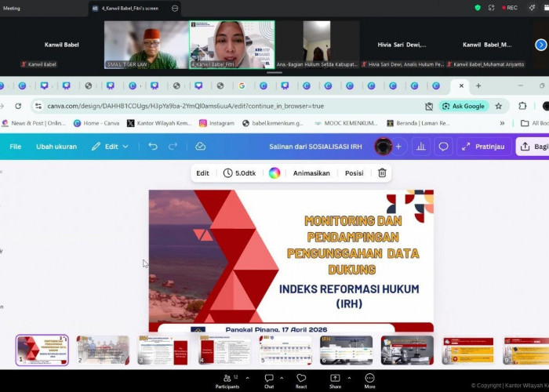This screenshot has width=549, height=392.
Task: Click the Canva user profile avatar
Action: [383, 147]
